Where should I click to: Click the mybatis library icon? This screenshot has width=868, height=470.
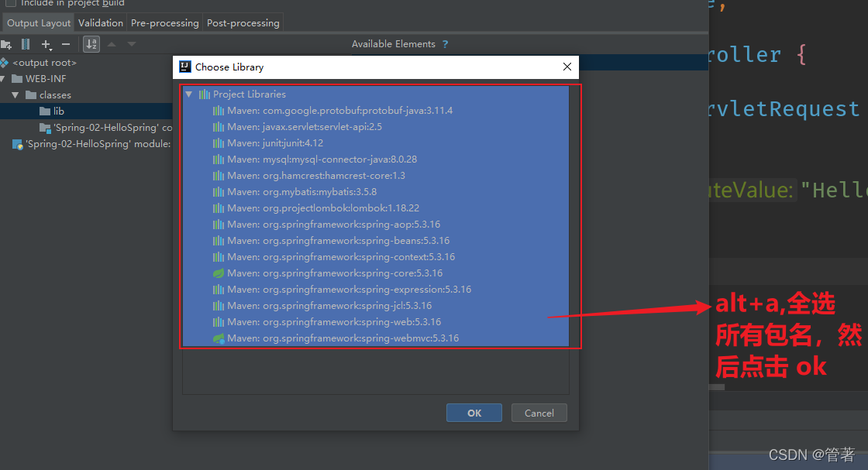tap(219, 192)
